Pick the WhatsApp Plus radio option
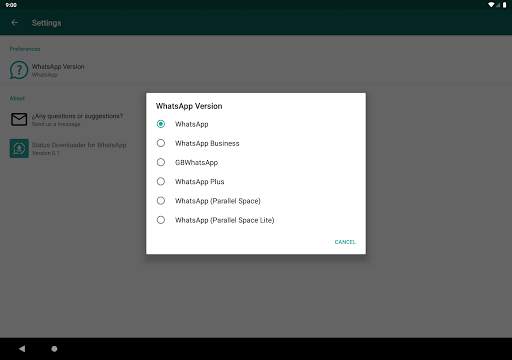Screen dimensions: 512x360 (x=161, y=181)
